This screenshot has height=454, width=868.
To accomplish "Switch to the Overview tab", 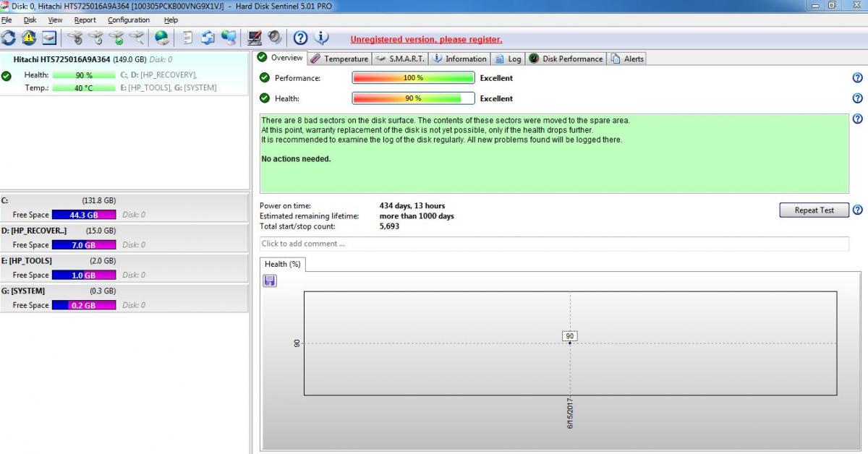I will [280, 58].
